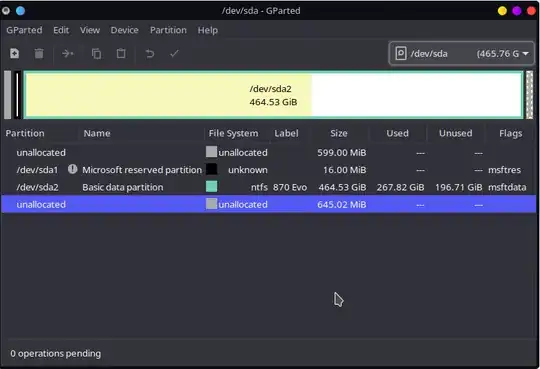Screen dimensions: 540x369
Task: Click the 'msftres' flag
Action: (x=504, y=170)
